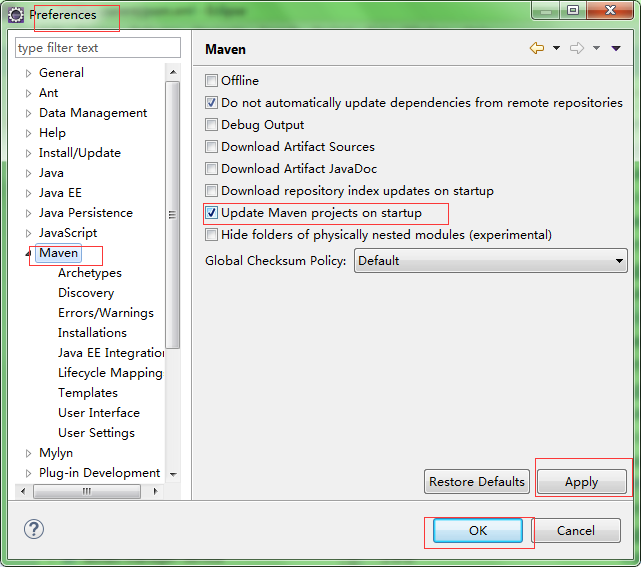Open User Interface settings

[99, 413]
